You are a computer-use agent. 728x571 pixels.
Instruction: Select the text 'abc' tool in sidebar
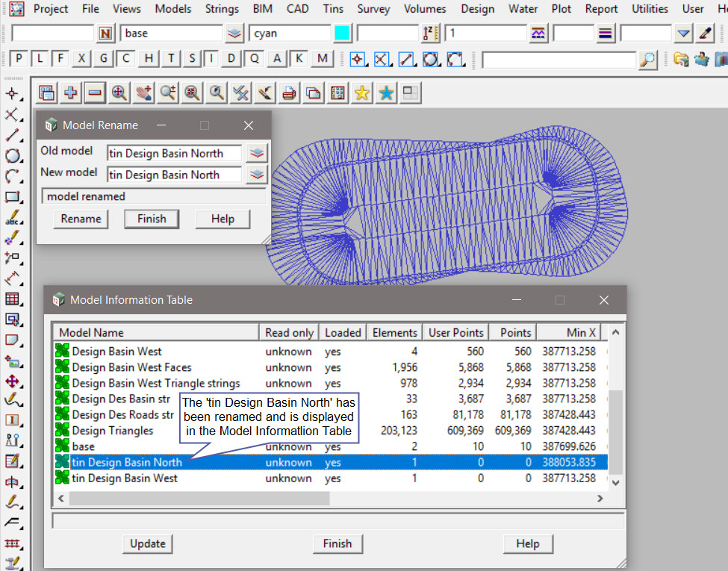click(x=12, y=218)
